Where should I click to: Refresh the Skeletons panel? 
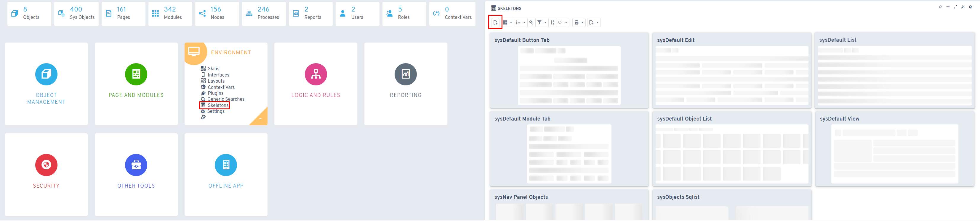pyautogui.click(x=940, y=7)
